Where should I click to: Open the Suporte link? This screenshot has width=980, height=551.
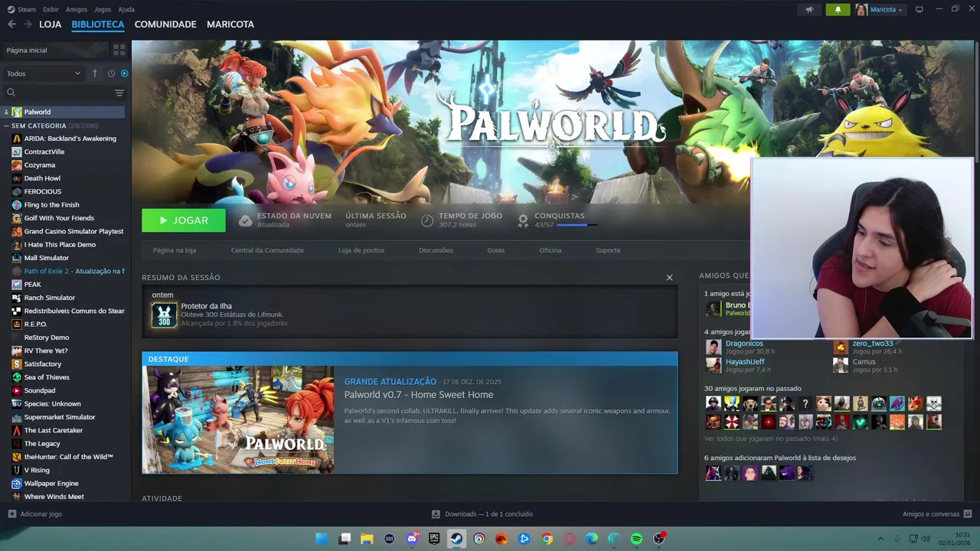[608, 250]
